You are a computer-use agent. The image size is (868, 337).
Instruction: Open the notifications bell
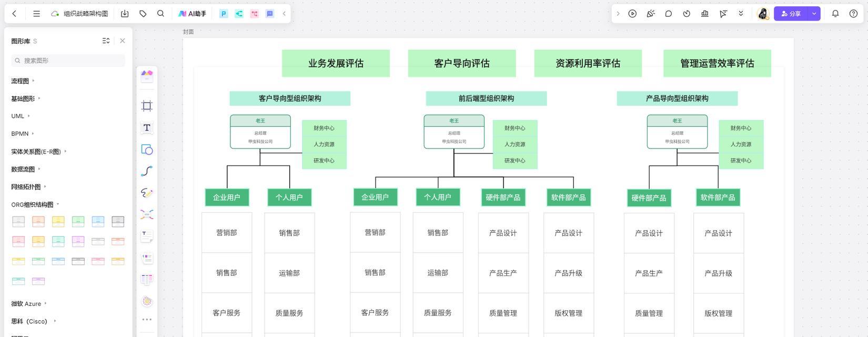[x=835, y=14]
